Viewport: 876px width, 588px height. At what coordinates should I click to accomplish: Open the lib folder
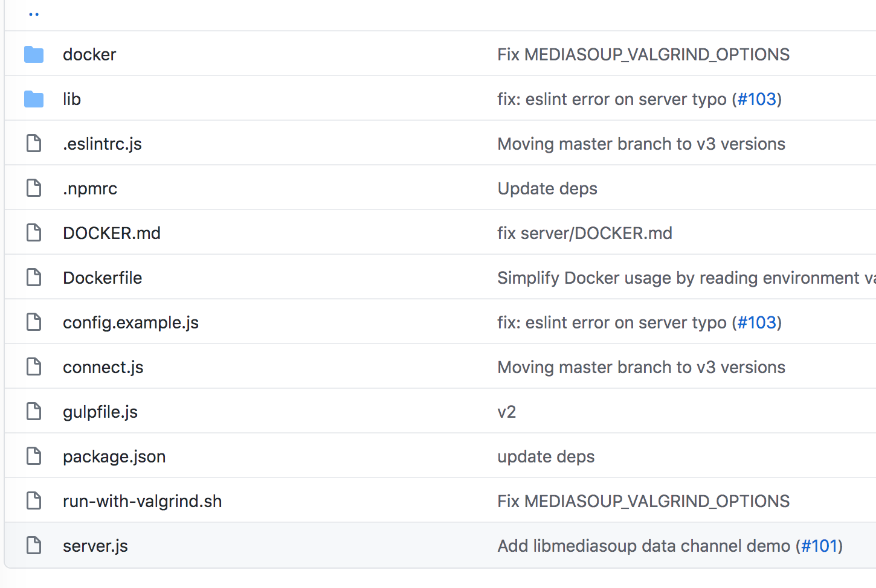click(72, 99)
